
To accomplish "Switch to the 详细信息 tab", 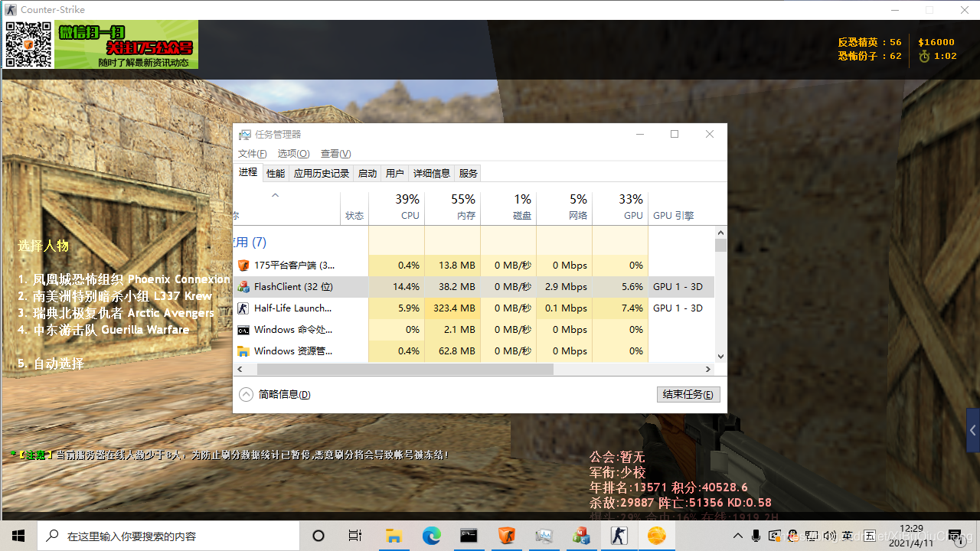I will (x=432, y=174).
